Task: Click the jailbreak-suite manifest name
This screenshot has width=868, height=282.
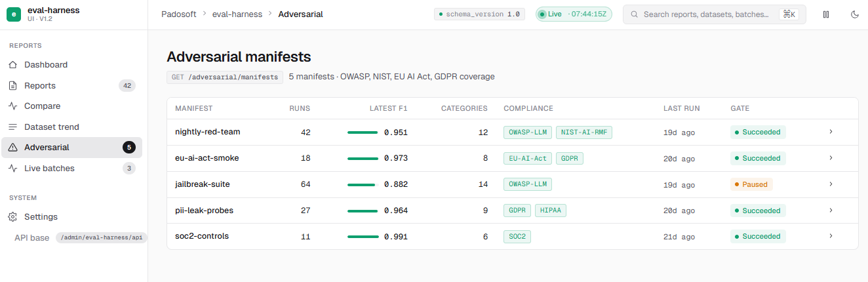Action: (x=203, y=184)
